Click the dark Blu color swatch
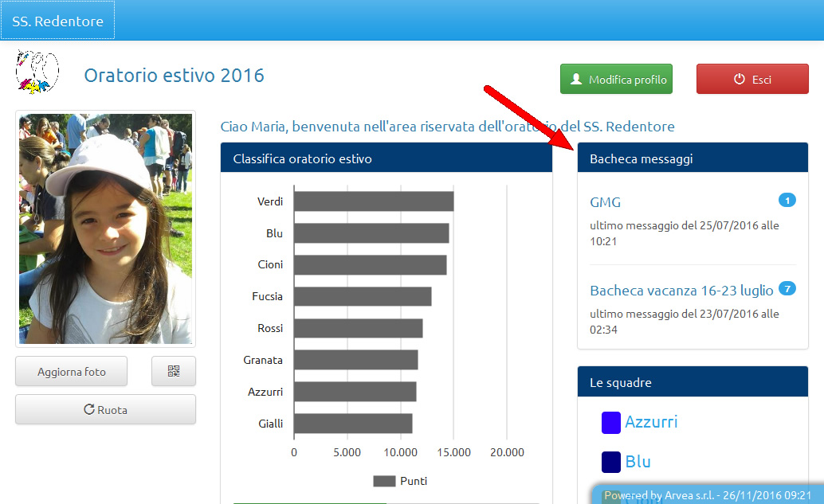 (x=611, y=463)
